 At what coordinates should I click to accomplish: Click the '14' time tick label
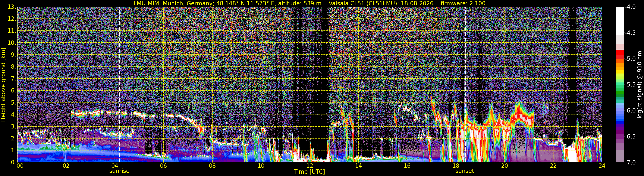click(358, 166)
